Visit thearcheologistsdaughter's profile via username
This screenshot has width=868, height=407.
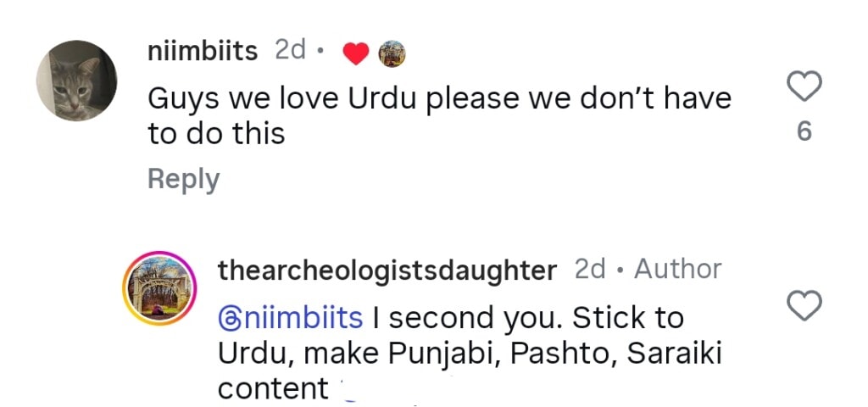(387, 270)
